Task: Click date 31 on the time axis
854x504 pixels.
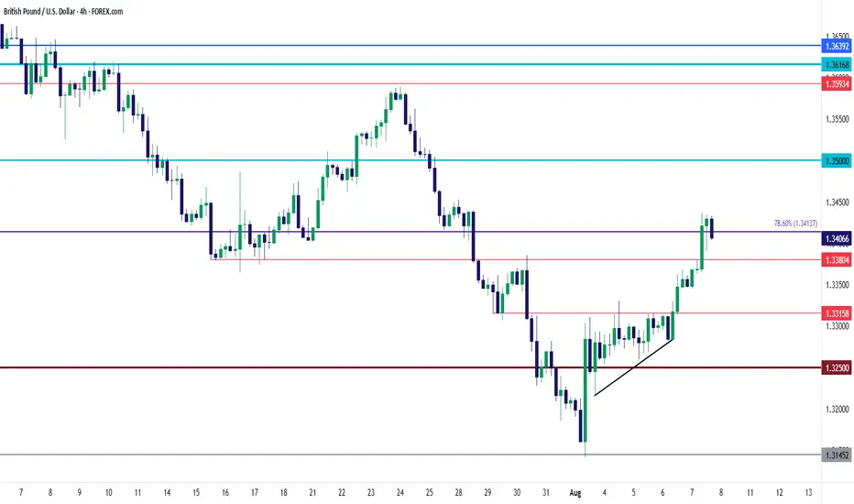Action: (x=546, y=493)
